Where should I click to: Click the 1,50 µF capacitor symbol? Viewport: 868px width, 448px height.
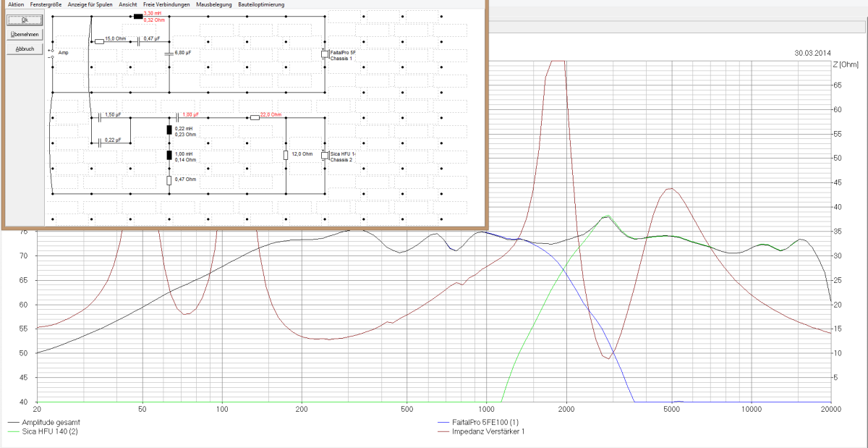click(x=99, y=117)
